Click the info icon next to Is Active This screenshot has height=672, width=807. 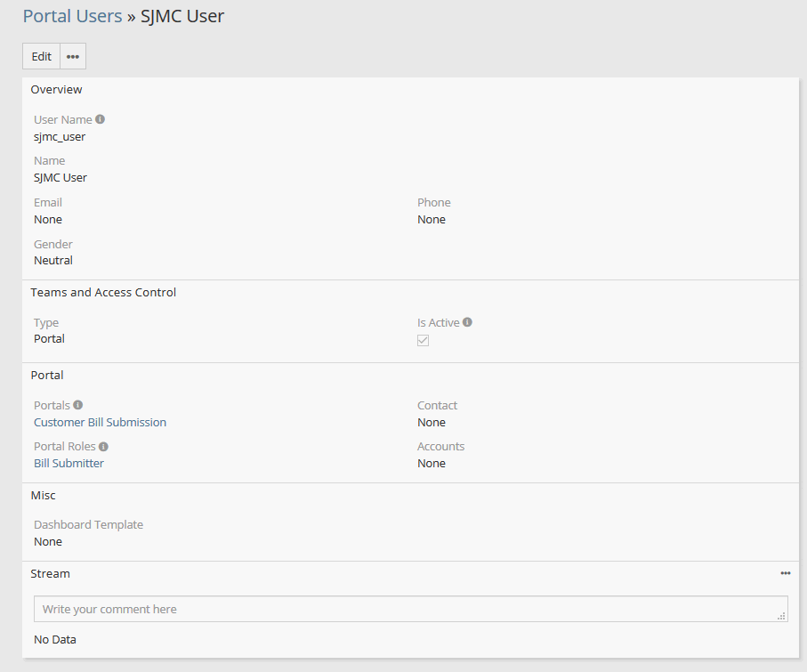pos(468,322)
